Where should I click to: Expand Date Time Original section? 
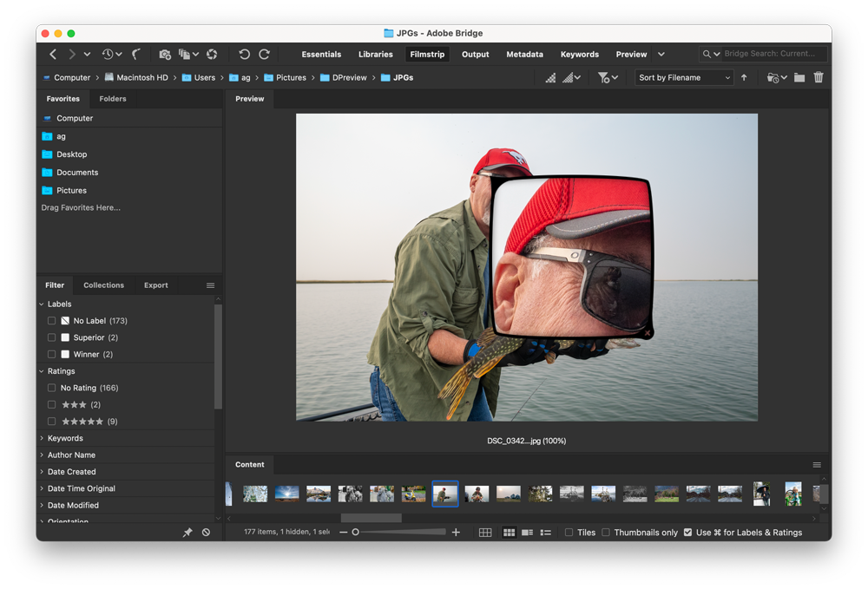[x=42, y=488]
